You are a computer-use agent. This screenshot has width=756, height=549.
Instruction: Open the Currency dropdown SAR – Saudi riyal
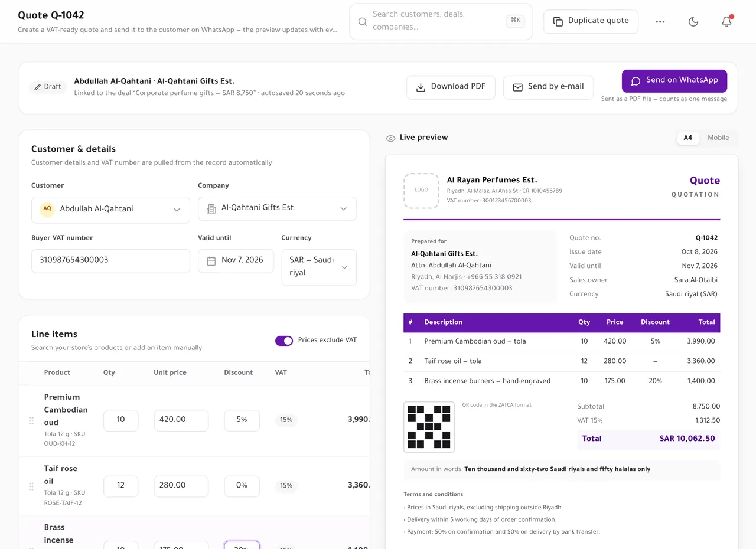[x=319, y=267]
